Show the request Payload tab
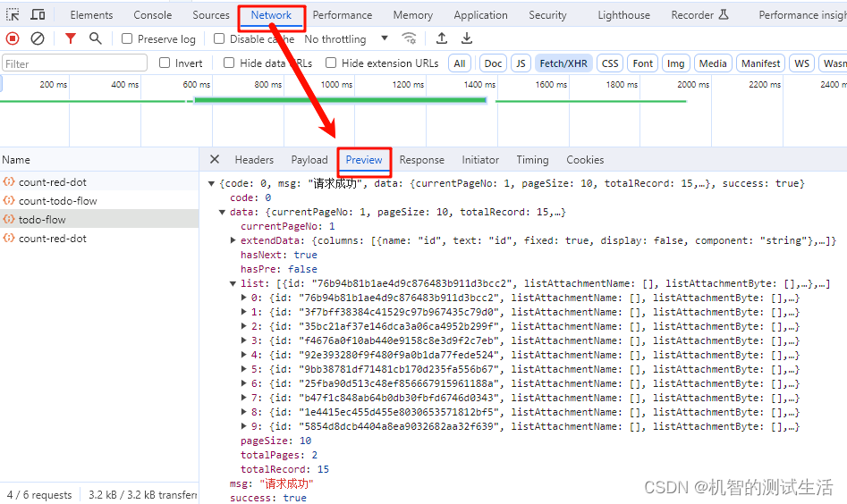Screen dimensions: 847x504 [x=309, y=160]
